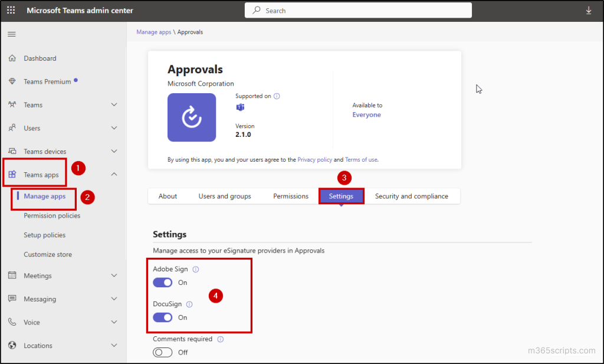Image resolution: width=604 pixels, height=364 pixels.
Task: Click in the Search field
Action: (x=358, y=11)
